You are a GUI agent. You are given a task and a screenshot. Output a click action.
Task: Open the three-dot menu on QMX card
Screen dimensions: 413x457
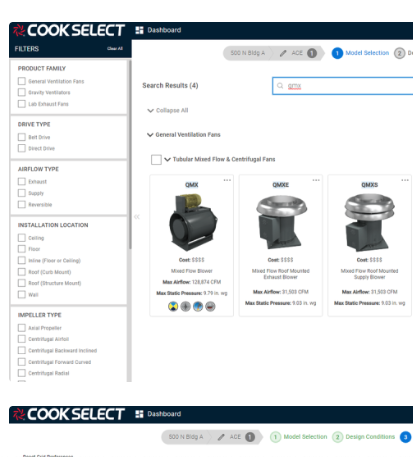click(227, 180)
